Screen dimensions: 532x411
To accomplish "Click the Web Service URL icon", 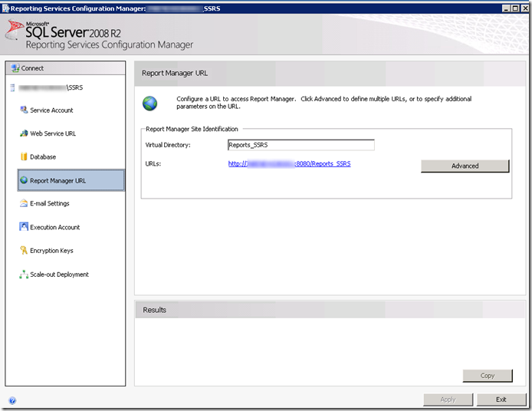I will (24, 133).
